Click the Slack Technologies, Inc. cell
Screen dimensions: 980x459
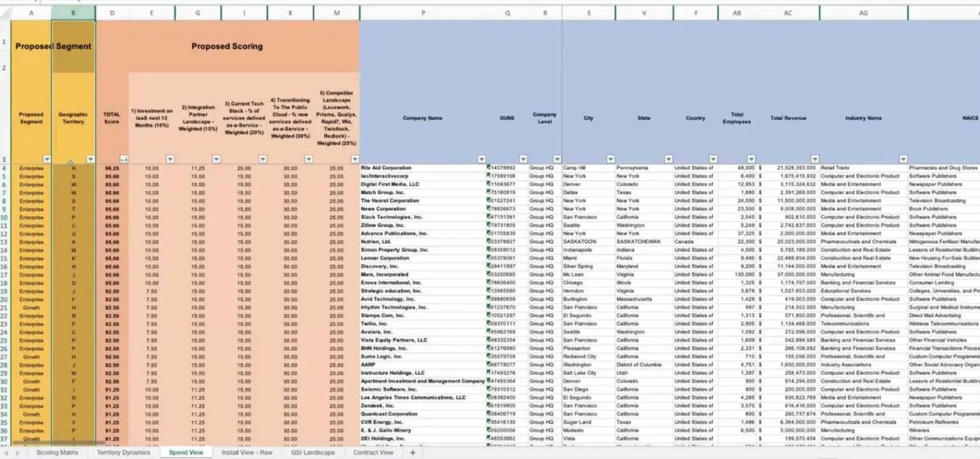[x=423, y=217]
